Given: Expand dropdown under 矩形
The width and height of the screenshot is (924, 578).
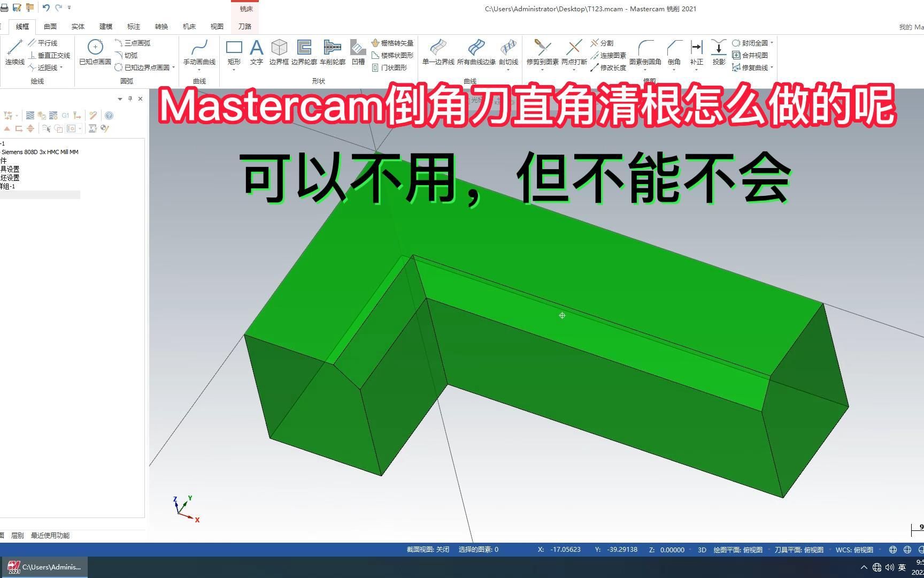Looking at the screenshot, I should click(x=234, y=70).
